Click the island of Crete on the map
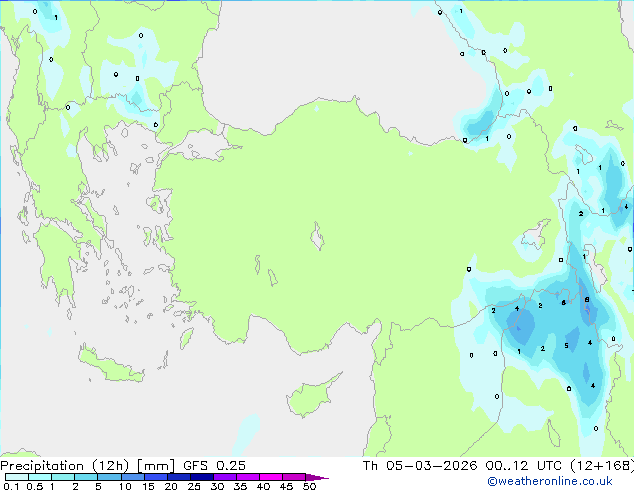 click(110, 366)
